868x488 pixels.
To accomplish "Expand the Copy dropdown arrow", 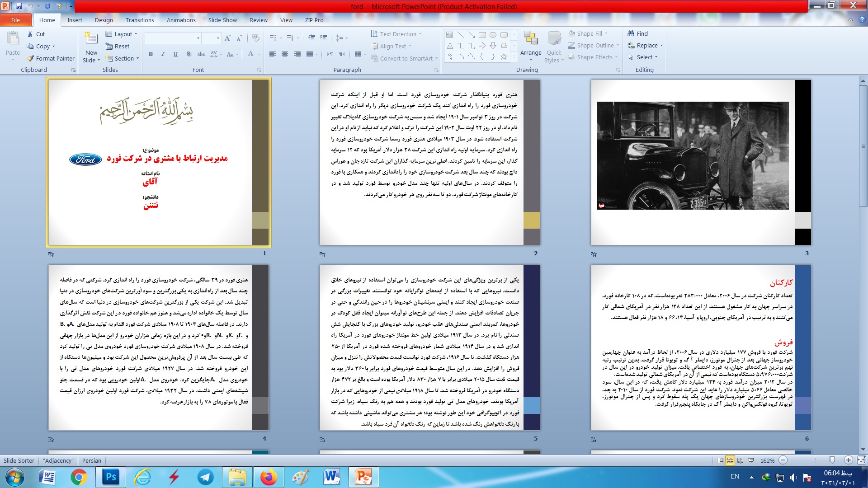I will click(53, 46).
